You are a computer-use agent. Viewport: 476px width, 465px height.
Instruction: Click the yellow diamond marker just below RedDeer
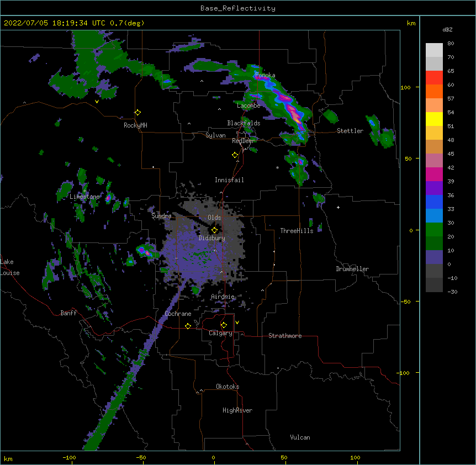(235, 155)
